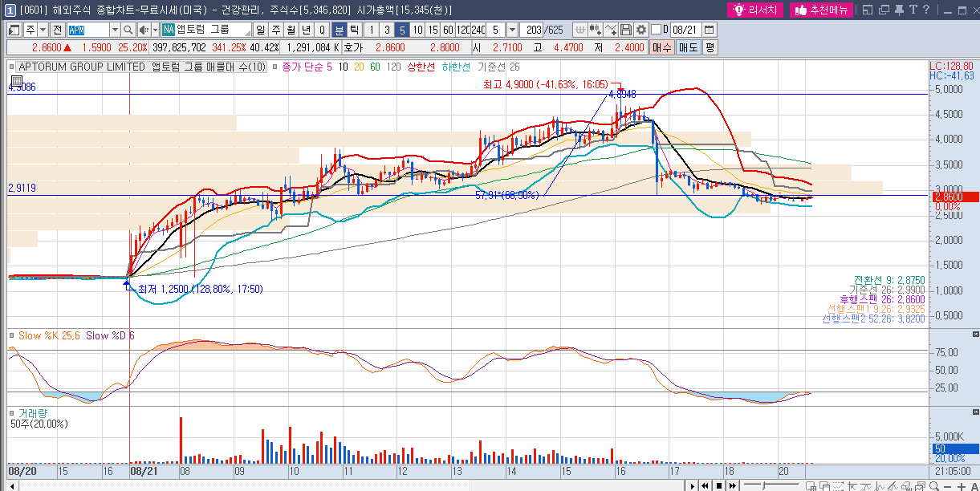The image size is (980, 491).
Task: Toggle the D checkbox beside date field
Action: click(x=656, y=30)
